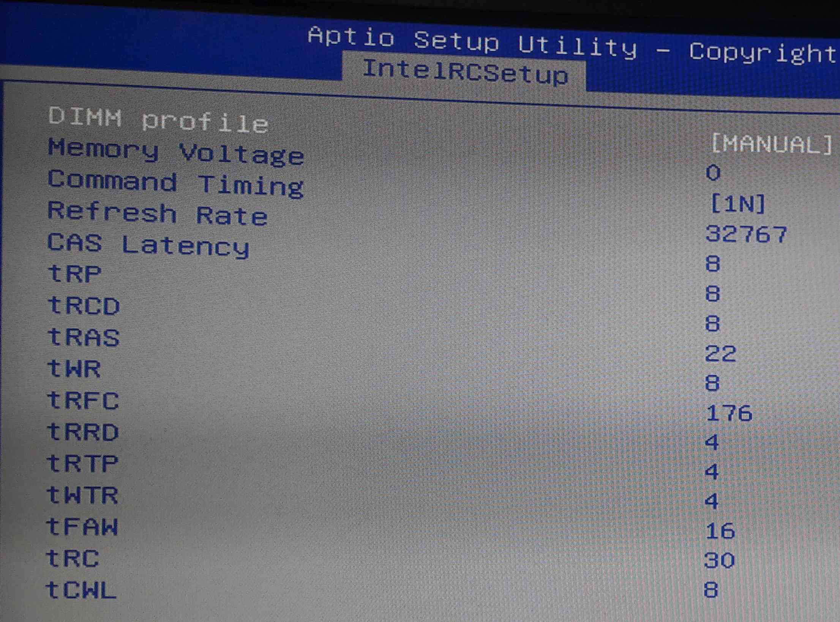840x622 pixels.
Task: Edit the tRFC value 176
Action: pos(729,413)
